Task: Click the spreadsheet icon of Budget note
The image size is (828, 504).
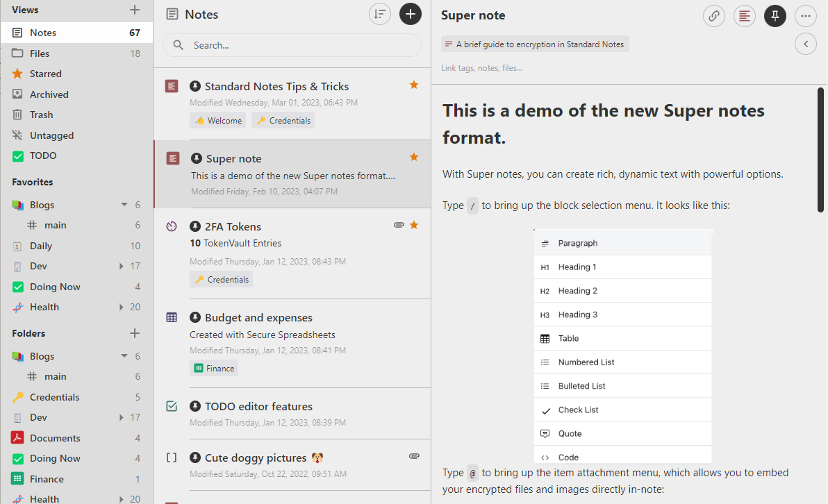Action: tap(172, 318)
